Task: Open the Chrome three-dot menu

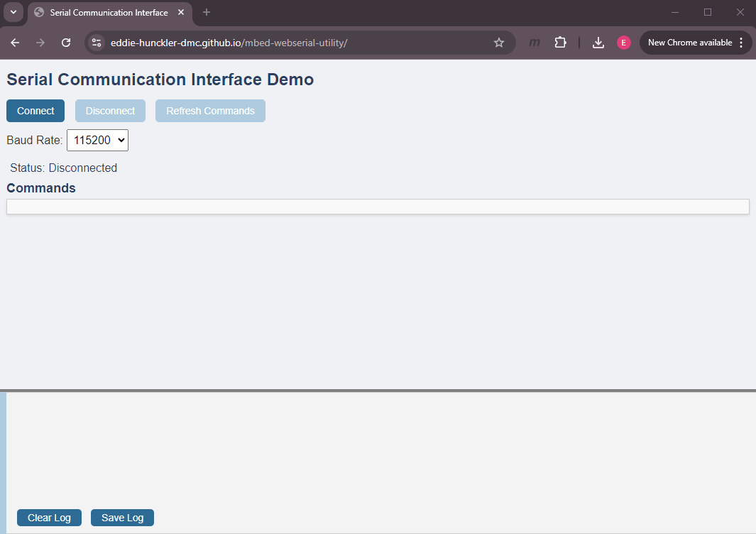Action: click(x=741, y=43)
